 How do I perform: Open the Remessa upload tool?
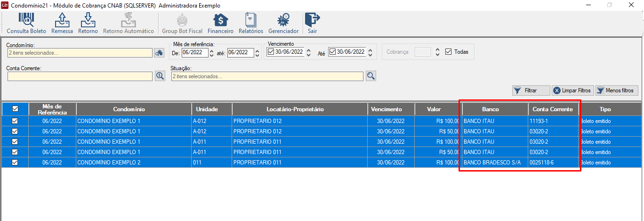click(62, 23)
